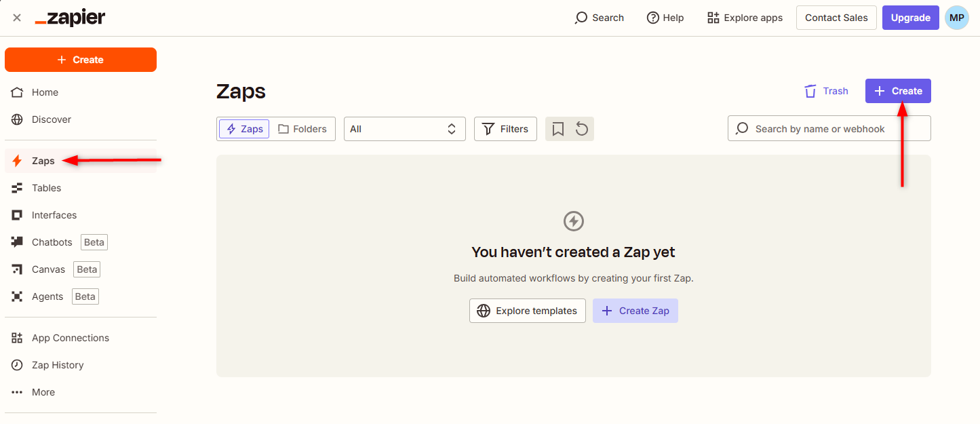This screenshot has height=424, width=980.
Task: Click the Search by name or webhook field
Action: (x=829, y=129)
